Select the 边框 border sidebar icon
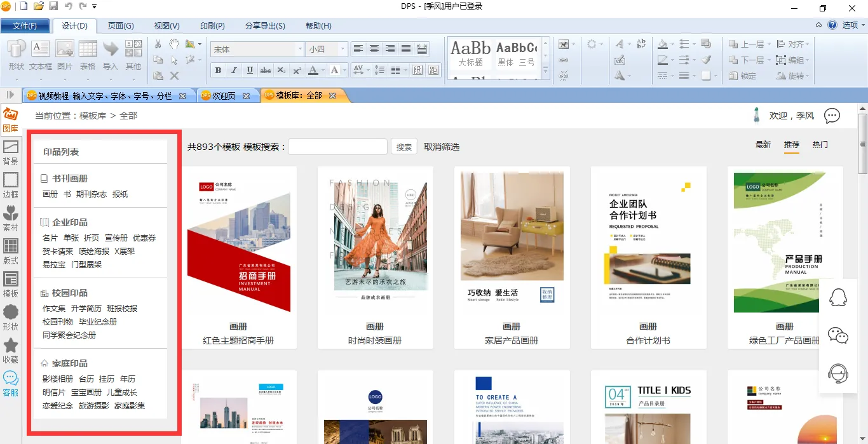 10,185
